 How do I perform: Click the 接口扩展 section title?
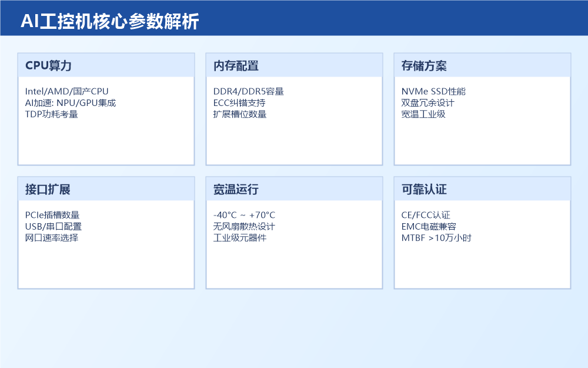coord(48,190)
